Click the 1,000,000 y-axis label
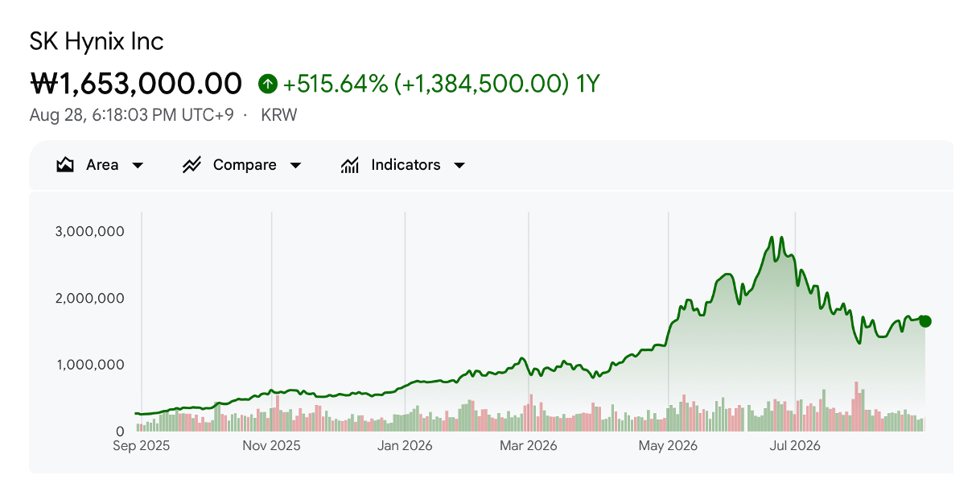Image resolution: width=980 pixels, height=504 pixels. (x=89, y=365)
